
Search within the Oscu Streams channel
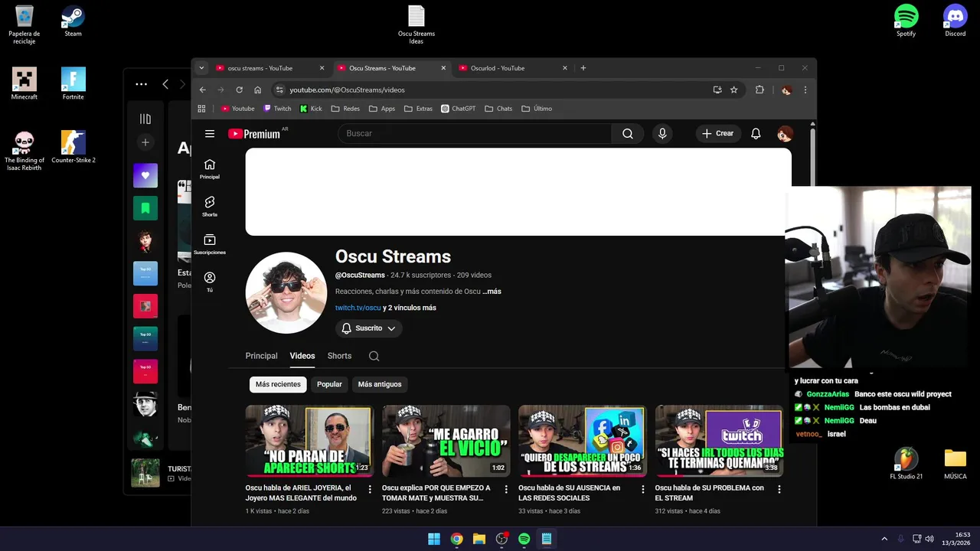pyautogui.click(x=374, y=356)
